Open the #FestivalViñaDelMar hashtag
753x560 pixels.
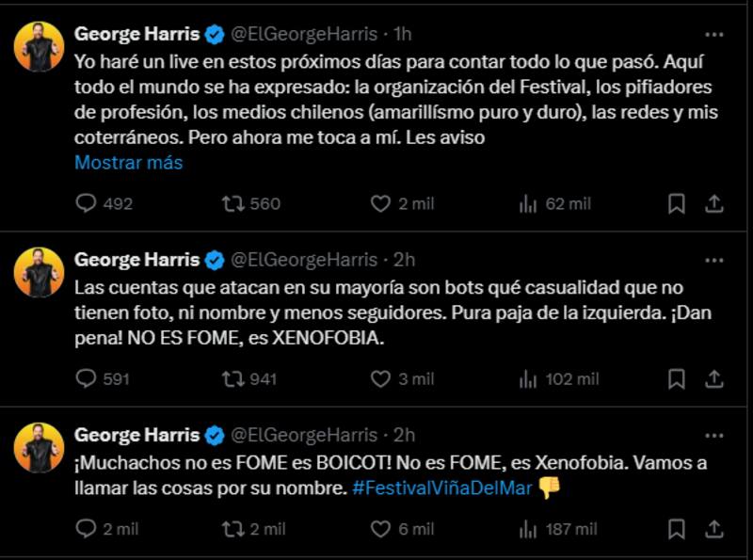point(442,488)
